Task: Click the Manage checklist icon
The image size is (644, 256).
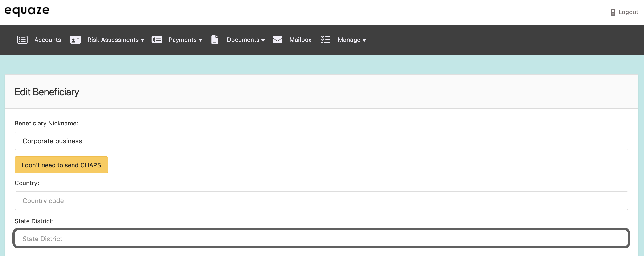Action: tap(326, 40)
